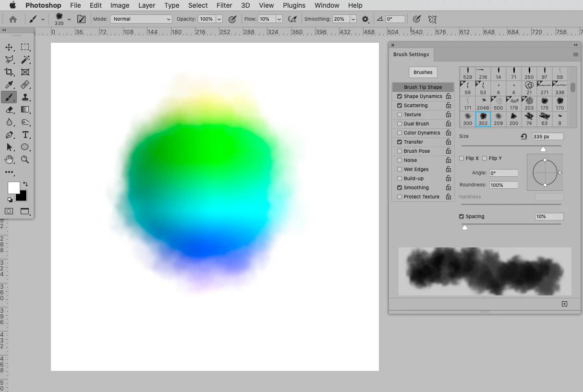Select the Clone Stamp tool
The image size is (583, 392).
(x=25, y=97)
